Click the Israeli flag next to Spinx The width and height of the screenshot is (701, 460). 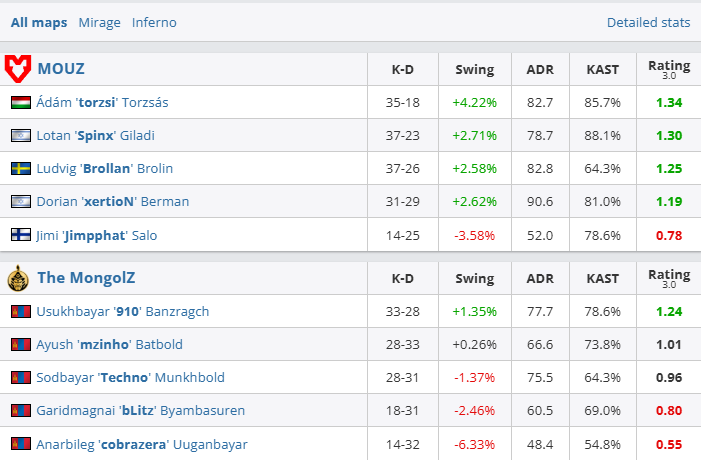pos(20,135)
